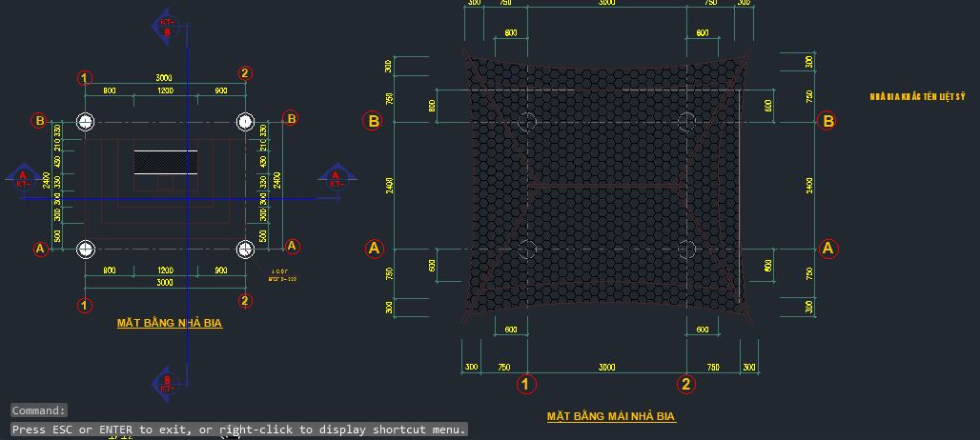
Task: Select the hatched stele rectangle in the floor plan
Action: pyautogui.click(x=166, y=162)
